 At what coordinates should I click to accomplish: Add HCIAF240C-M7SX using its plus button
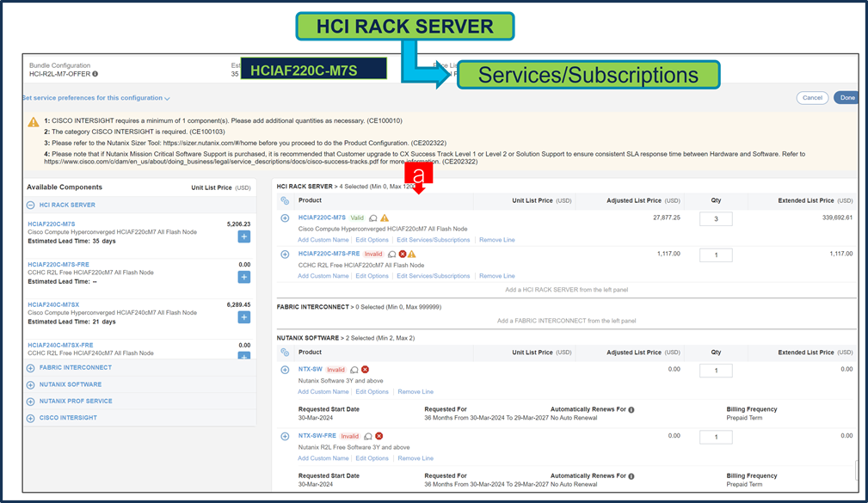(x=243, y=317)
